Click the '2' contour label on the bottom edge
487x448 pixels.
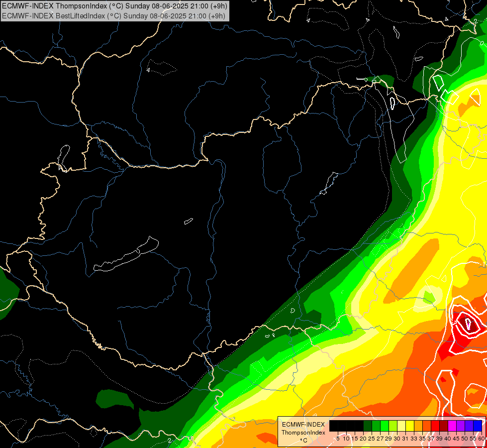pyautogui.click(x=170, y=441)
